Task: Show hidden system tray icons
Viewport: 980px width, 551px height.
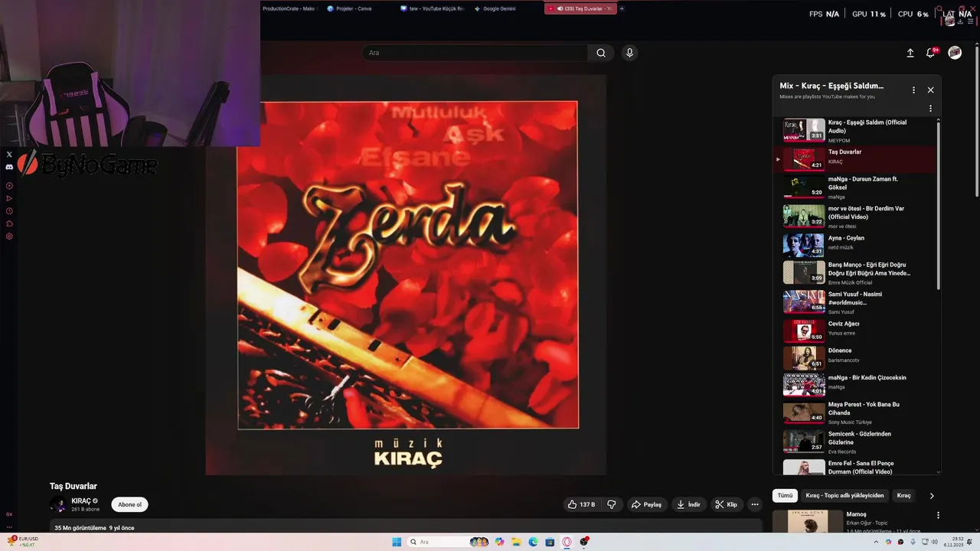Action: point(876,542)
